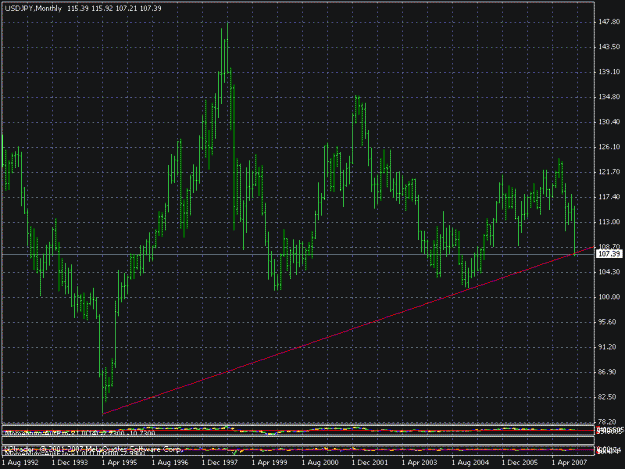The height and width of the screenshot is (469, 625).
Task: Click the 82.50 price axis label
Action: point(609,397)
